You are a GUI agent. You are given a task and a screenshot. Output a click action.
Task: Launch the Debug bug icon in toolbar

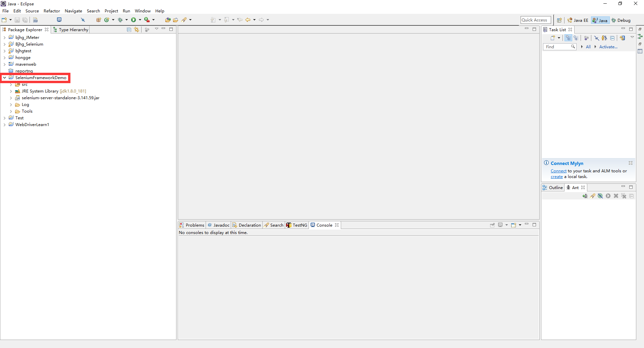(120, 20)
